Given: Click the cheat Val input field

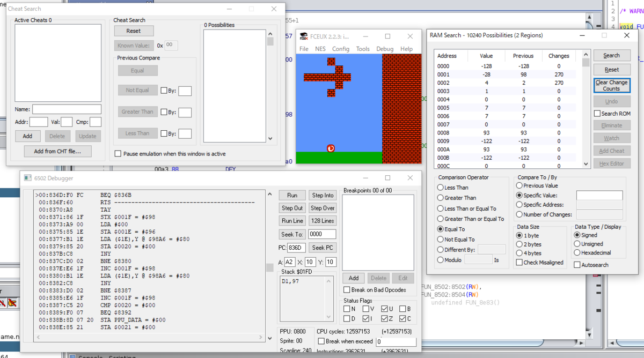Looking at the screenshot, I should [67, 122].
